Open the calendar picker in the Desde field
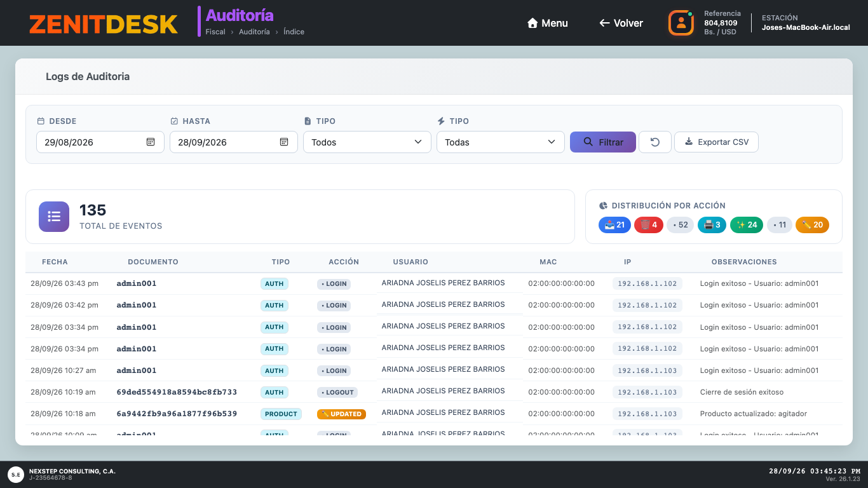Image resolution: width=868 pixels, height=488 pixels. pyautogui.click(x=151, y=142)
